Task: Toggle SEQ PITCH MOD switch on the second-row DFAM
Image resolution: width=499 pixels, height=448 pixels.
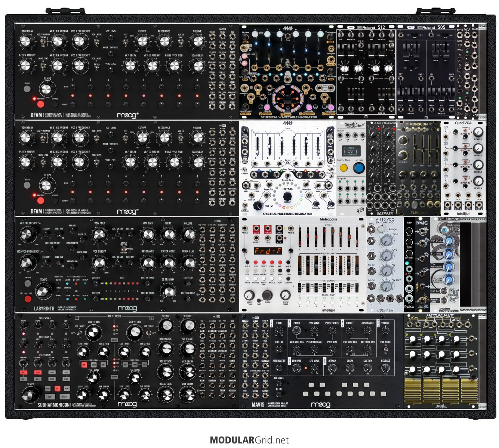Action: coord(43,138)
